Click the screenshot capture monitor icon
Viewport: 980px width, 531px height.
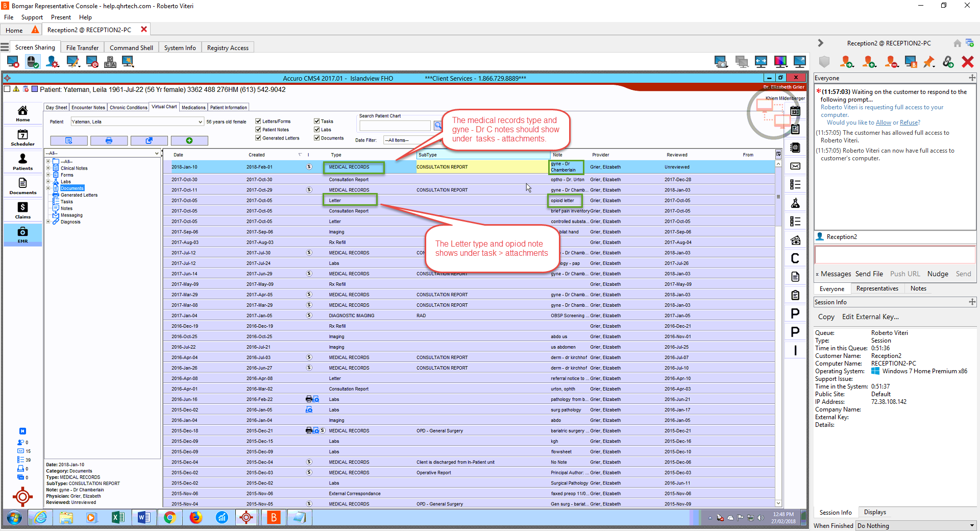[721, 62]
